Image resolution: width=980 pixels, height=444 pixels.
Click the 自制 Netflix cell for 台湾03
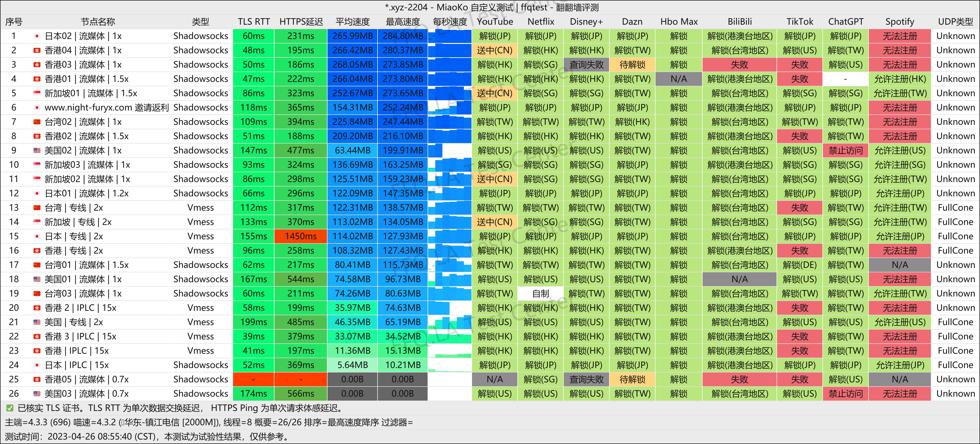[x=541, y=294]
